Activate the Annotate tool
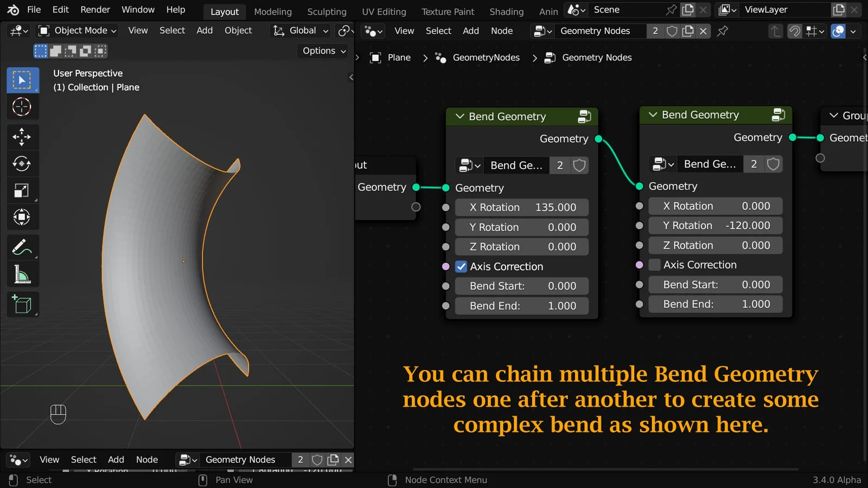 pyautogui.click(x=22, y=247)
